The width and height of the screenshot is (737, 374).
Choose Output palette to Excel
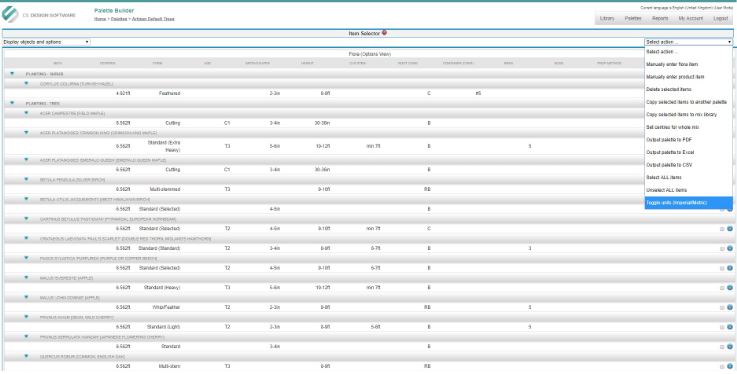pyautogui.click(x=688, y=153)
